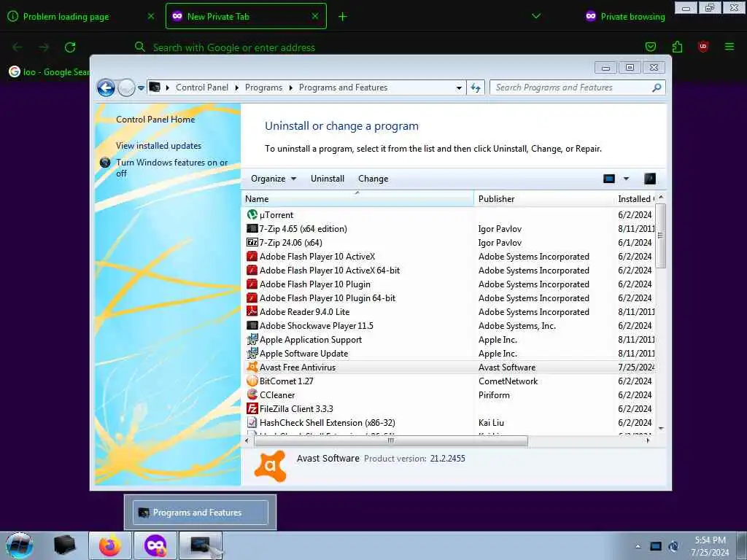Click Uninstall in the toolbar
The image size is (747, 560).
pos(328,179)
